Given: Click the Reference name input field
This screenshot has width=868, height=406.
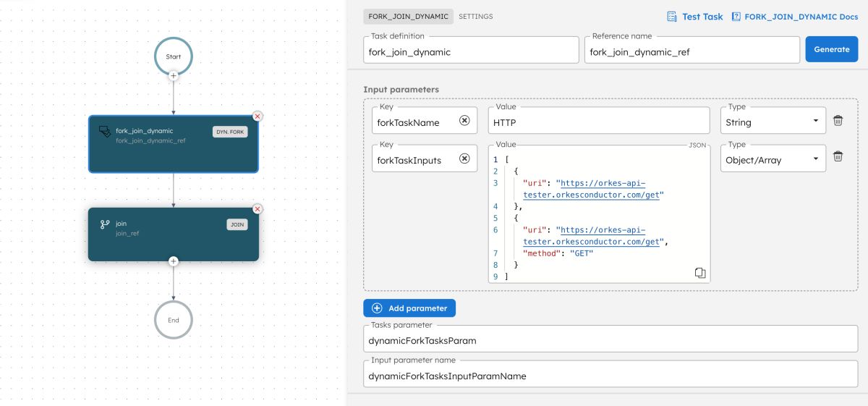Looking at the screenshot, I should [692, 50].
